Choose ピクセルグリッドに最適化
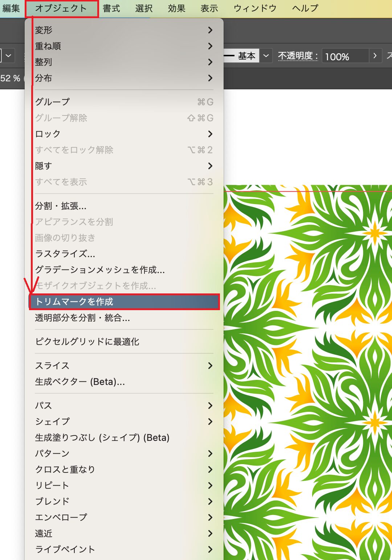 124,342
